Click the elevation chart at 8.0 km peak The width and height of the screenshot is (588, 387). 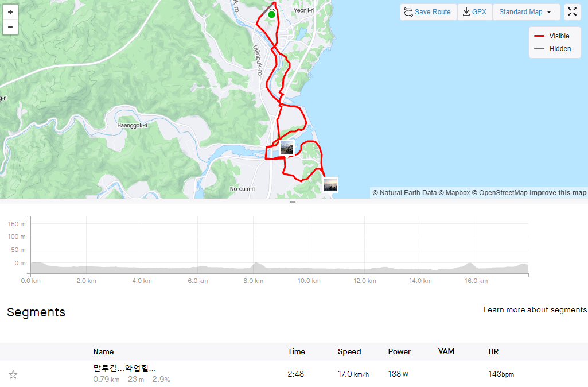(256, 265)
